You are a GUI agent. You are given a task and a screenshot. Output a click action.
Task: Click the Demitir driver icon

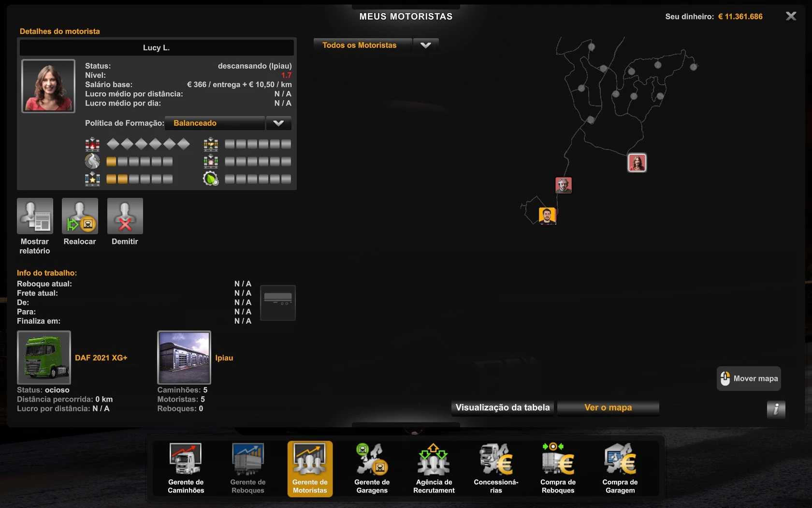(125, 216)
